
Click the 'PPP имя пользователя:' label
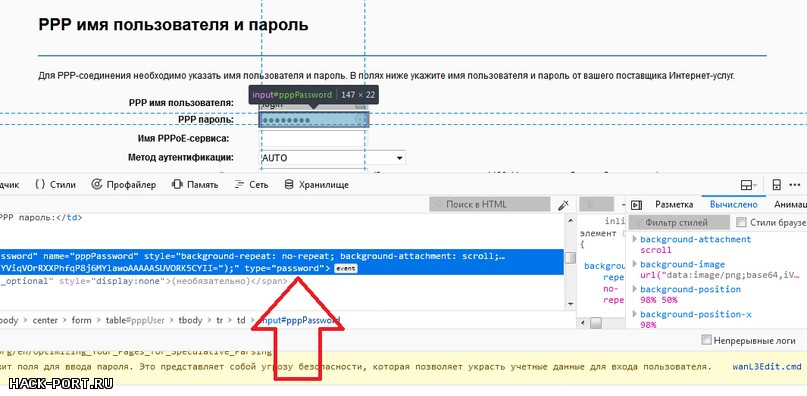click(x=181, y=103)
